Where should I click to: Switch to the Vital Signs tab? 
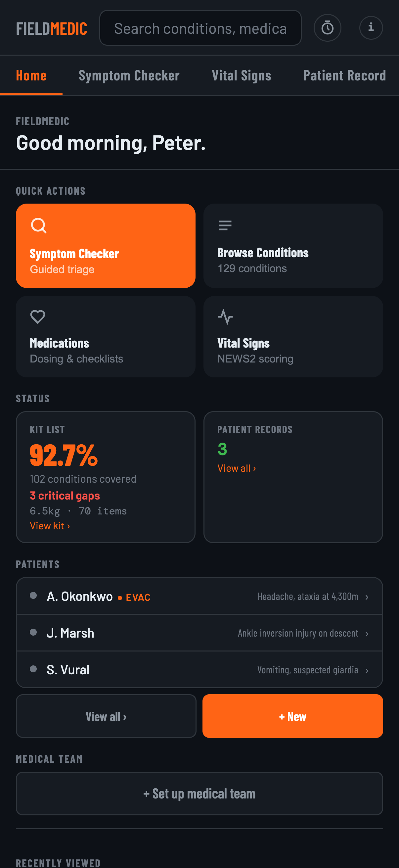pyautogui.click(x=242, y=75)
